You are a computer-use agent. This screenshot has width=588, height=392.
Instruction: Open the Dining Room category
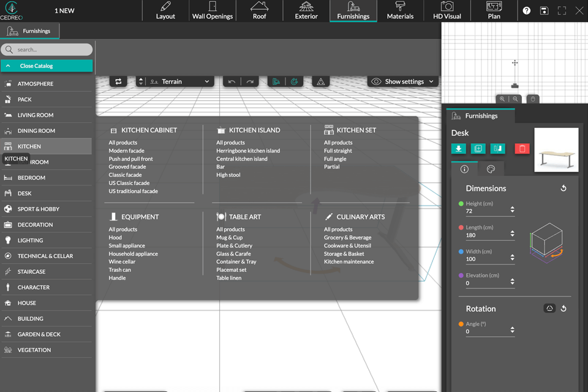47,130
